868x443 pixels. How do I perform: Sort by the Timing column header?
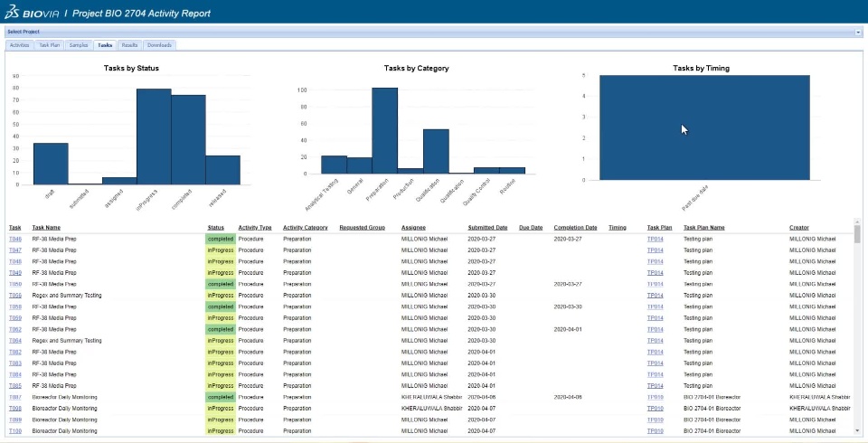618,228
